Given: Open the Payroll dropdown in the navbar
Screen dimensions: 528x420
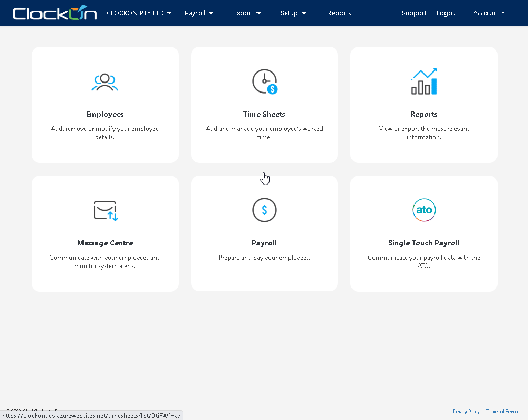Looking at the screenshot, I should pos(199,13).
